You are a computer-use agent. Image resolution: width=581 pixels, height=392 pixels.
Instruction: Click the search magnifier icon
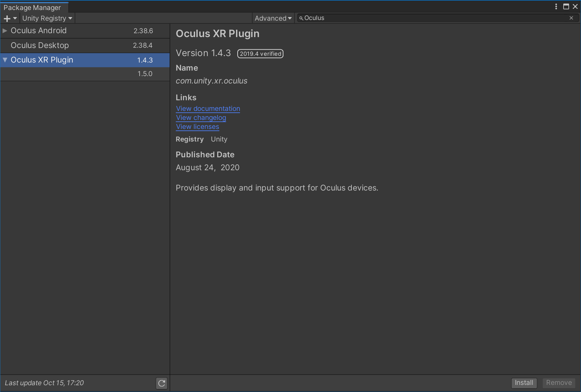tap(301, 18)
